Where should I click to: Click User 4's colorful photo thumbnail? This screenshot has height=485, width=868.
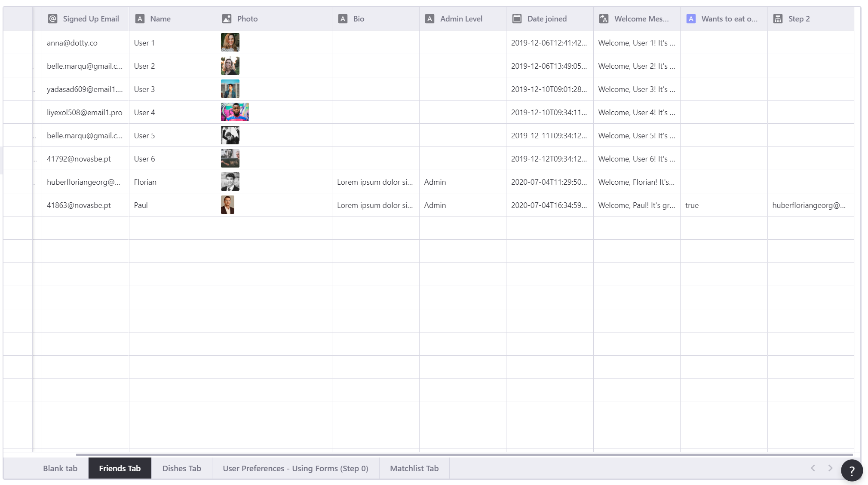pyautogui.click(x=235, y=112)
